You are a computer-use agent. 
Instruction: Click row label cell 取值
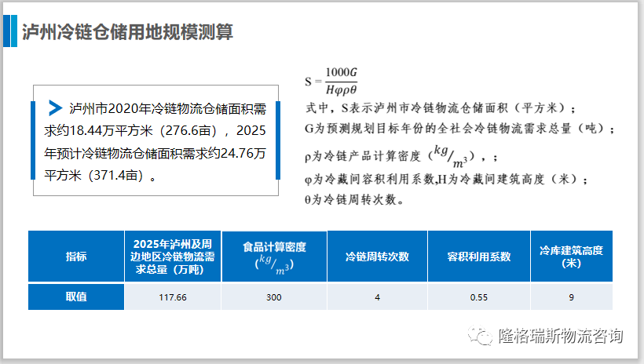(76, 297)
